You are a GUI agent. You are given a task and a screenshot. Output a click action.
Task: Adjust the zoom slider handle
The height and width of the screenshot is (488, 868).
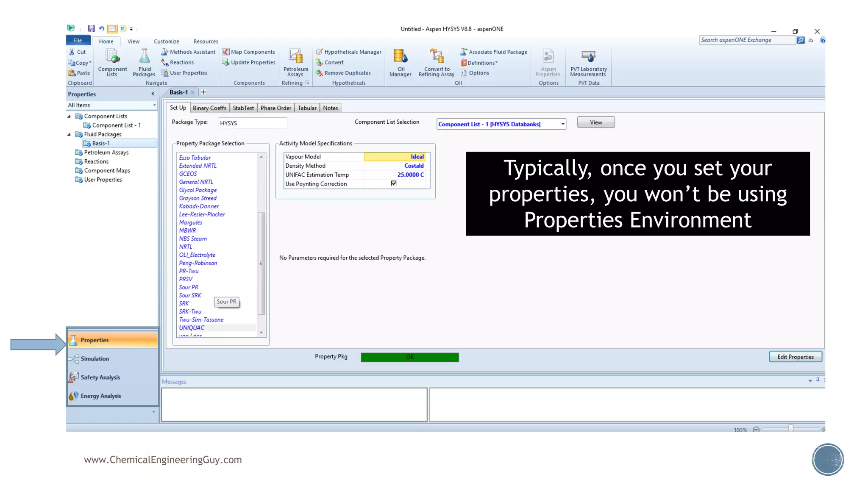[x=791, y=429]
